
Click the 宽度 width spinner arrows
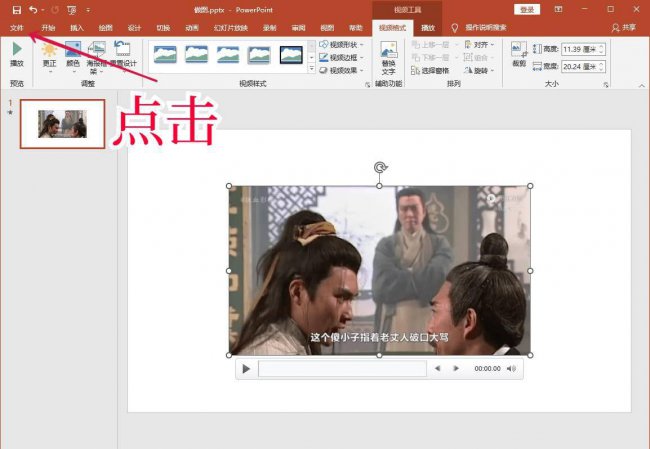click(602, 66)
